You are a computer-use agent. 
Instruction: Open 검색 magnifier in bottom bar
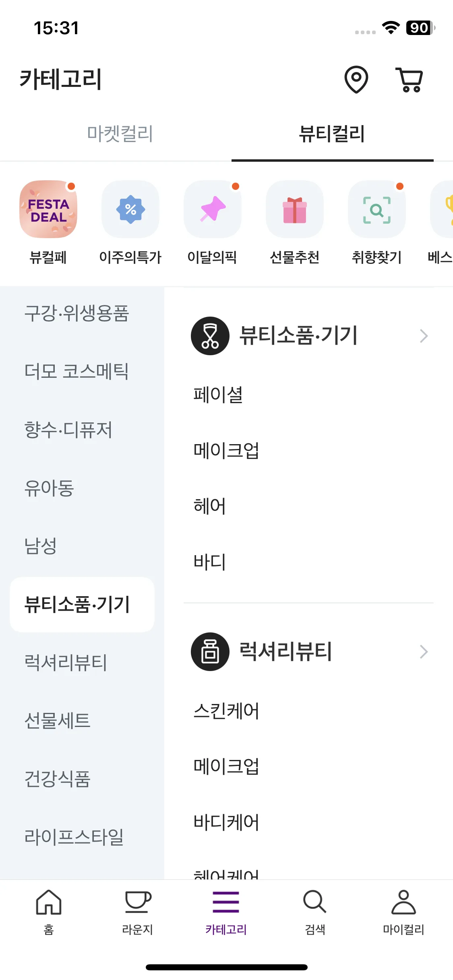[x=315, y=902]
